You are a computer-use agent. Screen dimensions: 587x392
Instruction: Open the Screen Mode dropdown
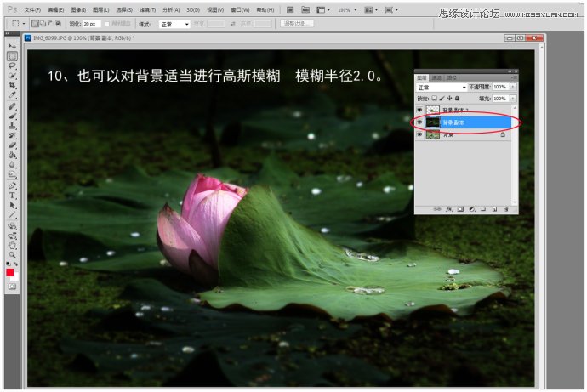coord(391,9)
